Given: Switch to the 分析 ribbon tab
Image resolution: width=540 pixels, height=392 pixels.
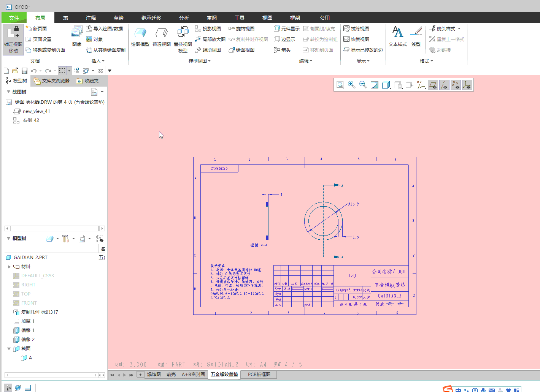Looking at the screenshot, I should pyautogui.click(x=184, y=18).
